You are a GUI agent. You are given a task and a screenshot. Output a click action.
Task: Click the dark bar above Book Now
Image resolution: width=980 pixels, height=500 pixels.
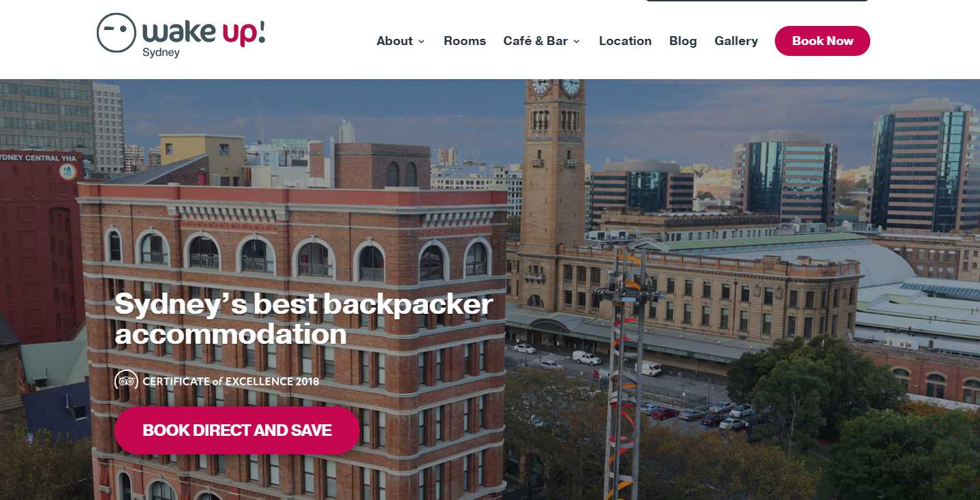tap(757, 1)
